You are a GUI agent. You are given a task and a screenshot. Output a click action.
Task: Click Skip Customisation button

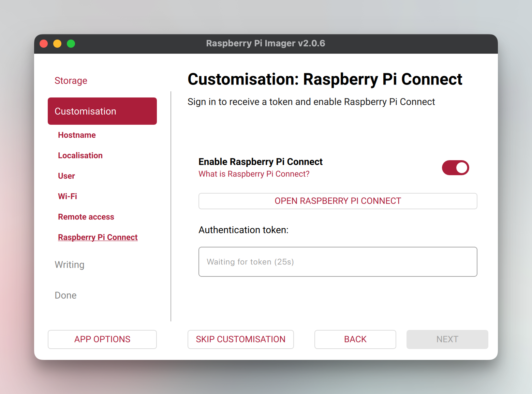[x=241, y=339]
